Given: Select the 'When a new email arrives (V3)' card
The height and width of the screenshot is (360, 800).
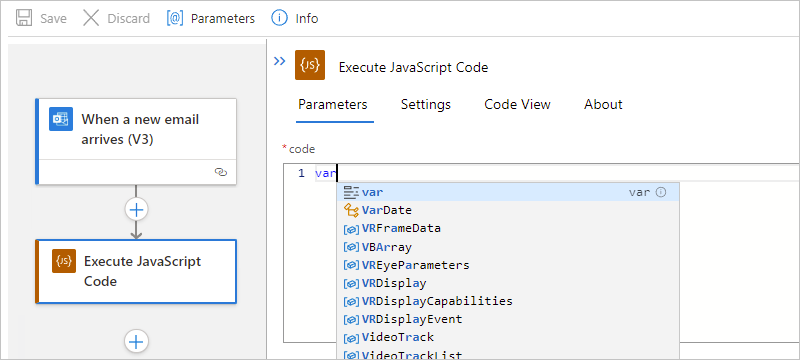Looking at the screenshot, I should click(136, 141).
